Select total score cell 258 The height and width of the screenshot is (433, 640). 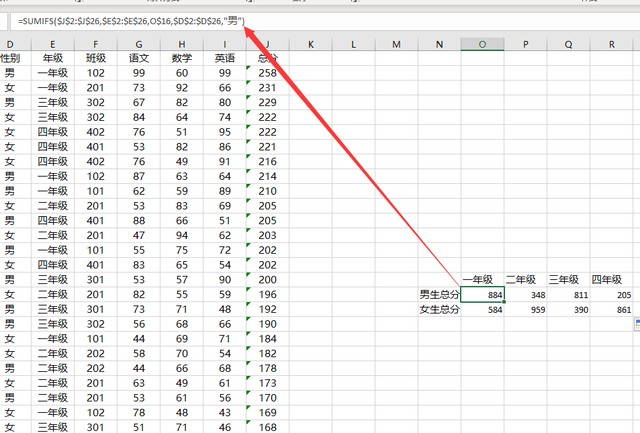(x=267, y=73)
